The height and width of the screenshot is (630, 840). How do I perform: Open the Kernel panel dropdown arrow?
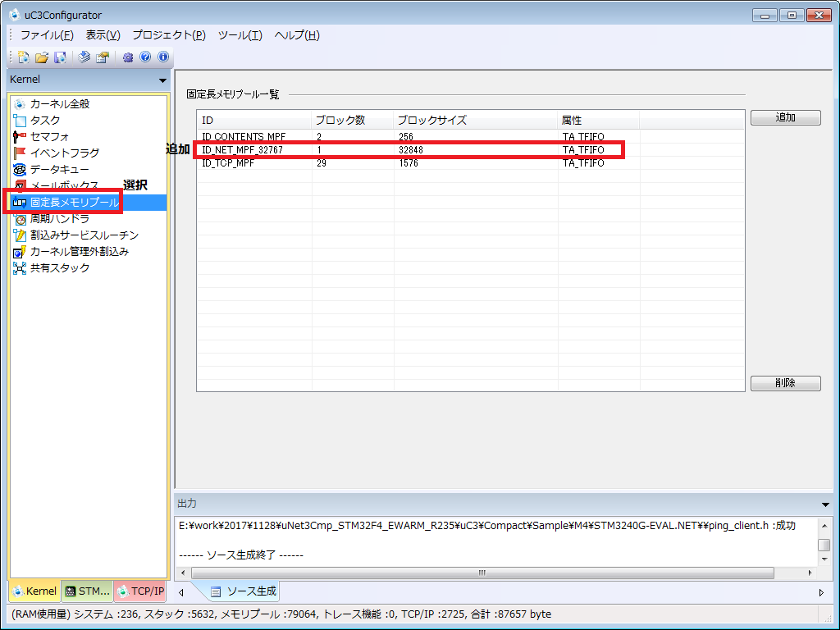pyautogui.click(x=162, y=80)
